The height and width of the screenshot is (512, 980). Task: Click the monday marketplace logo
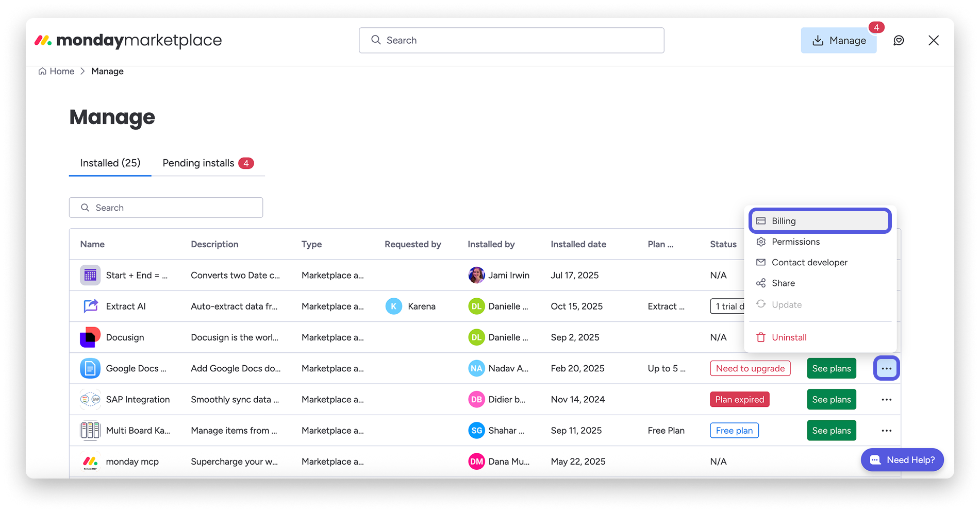(x=128, y=40)
